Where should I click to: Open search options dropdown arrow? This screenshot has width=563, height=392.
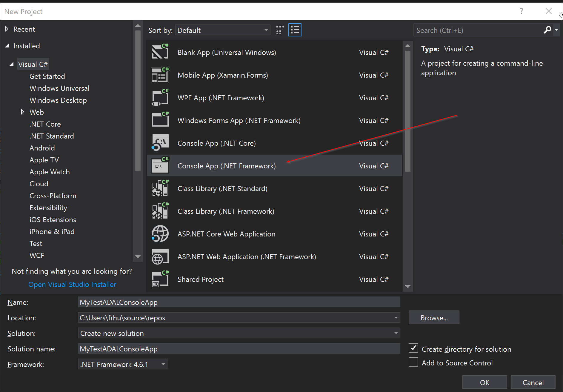[556, 30]
